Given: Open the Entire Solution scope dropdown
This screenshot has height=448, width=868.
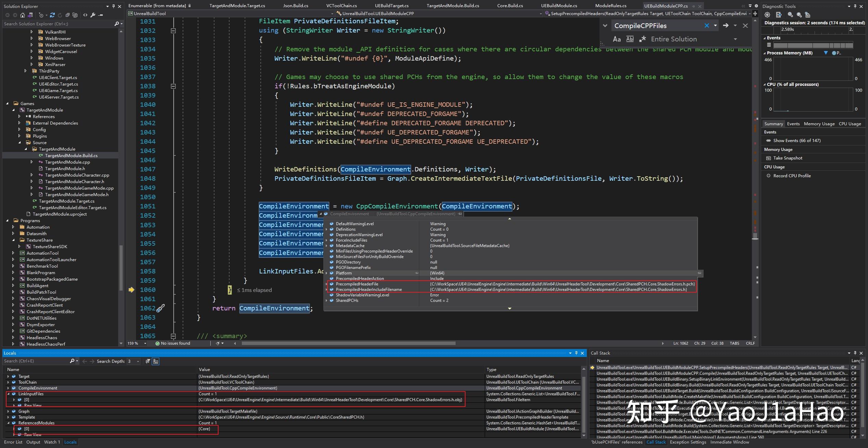Looking at the screenshot, I should coord(735,39).
